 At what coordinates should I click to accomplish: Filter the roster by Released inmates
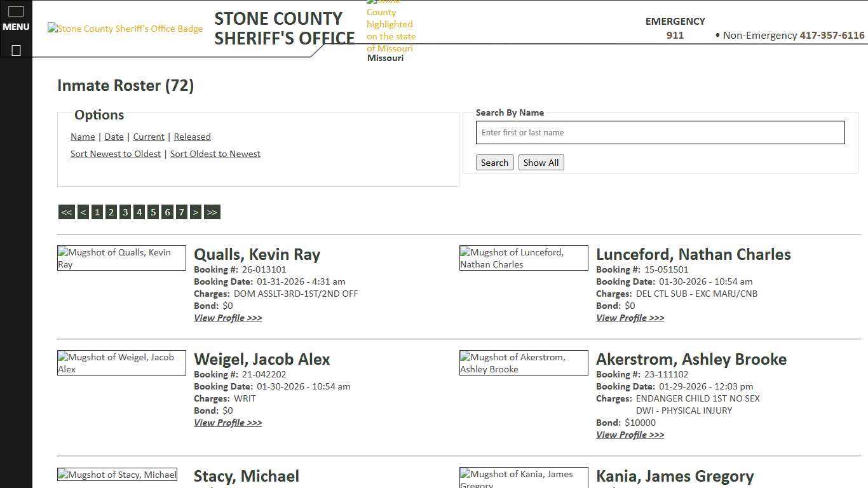[x=192, y=136]
